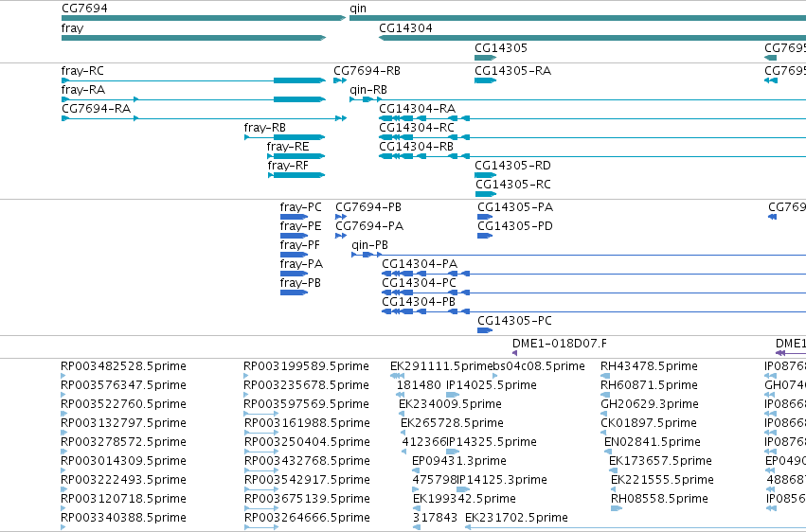
Task: Click the RP003120718.5prime EST label
Action: click(123, 500)
